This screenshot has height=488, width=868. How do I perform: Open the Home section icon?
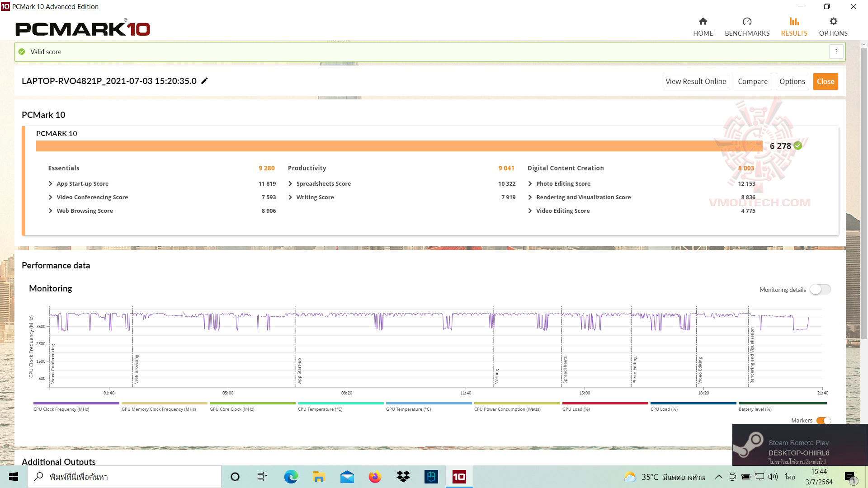[x=703, y=22]
